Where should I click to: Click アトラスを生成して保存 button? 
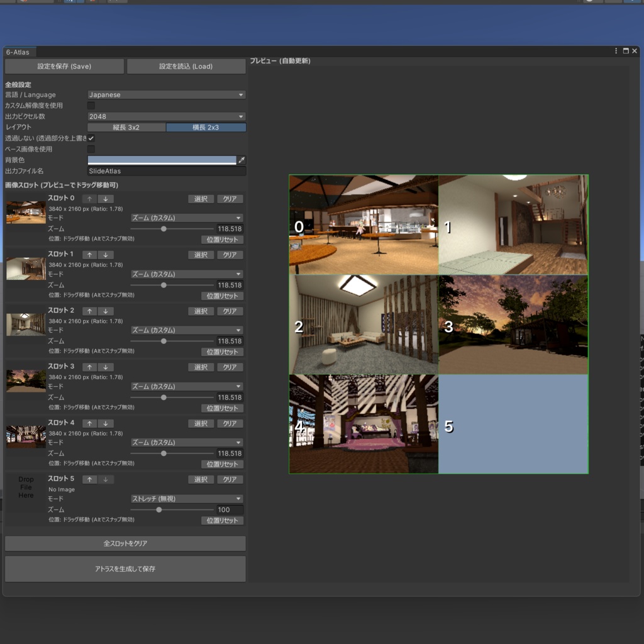pyautogui.click(x=125, y=569)
